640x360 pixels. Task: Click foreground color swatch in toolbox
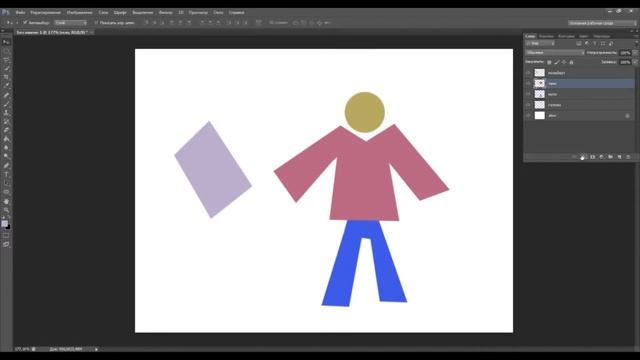point(4,224)
